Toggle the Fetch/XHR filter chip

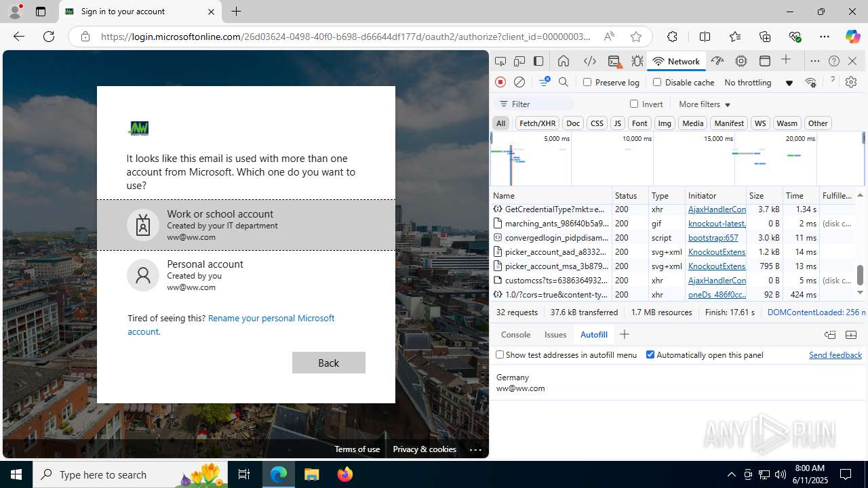[x=537, y=123]
